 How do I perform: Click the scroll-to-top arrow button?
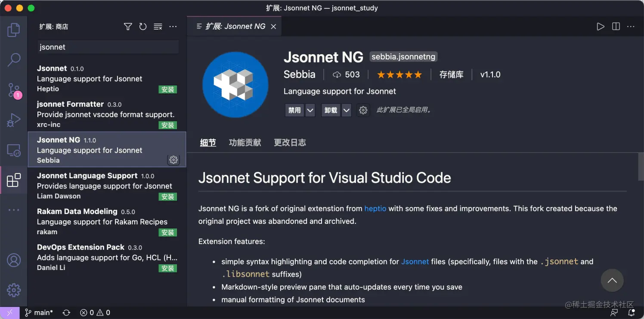pyautogui.click(x=612, y=280)
